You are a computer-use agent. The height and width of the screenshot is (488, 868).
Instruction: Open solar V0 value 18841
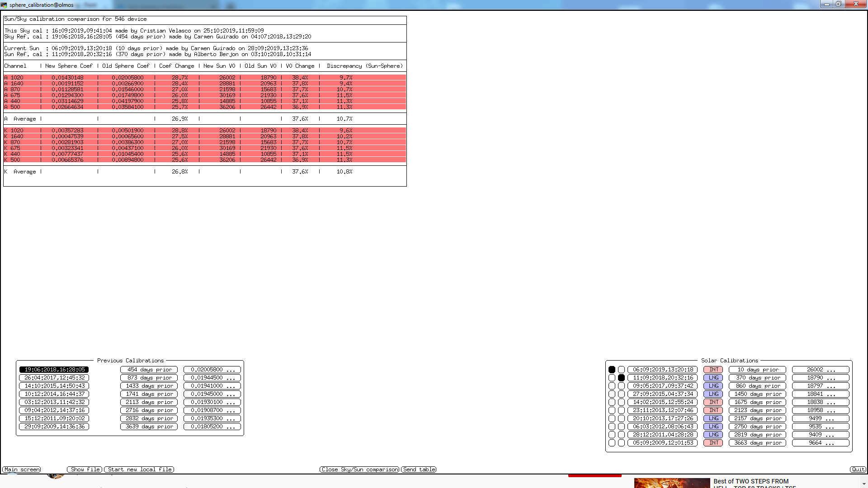point(821,394)
